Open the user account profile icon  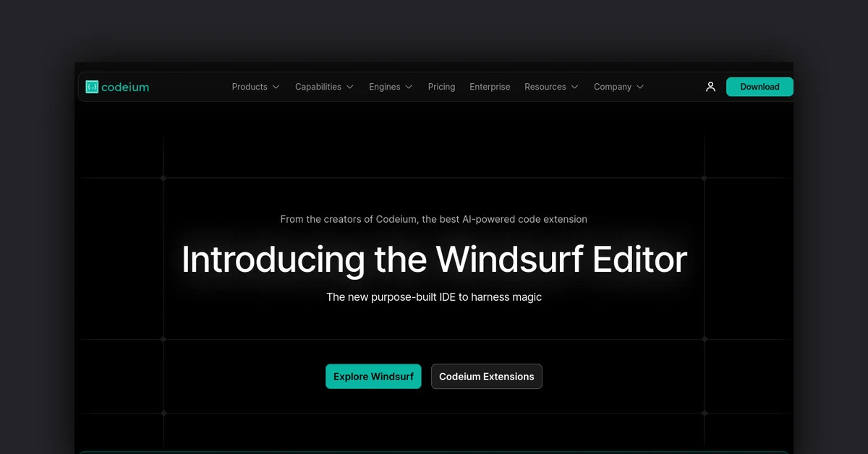coord(710,87)
